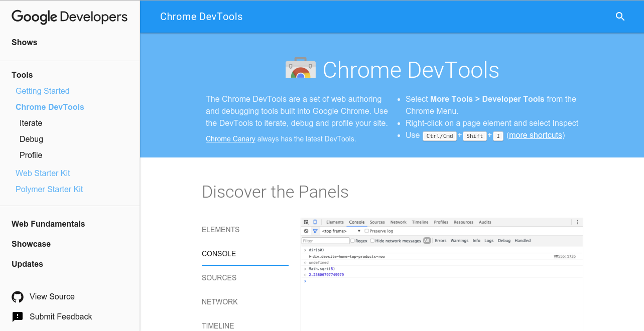Screen dimensions: 644x331
Task: Open the Google Developers home logo
Action: pos(70,17)
